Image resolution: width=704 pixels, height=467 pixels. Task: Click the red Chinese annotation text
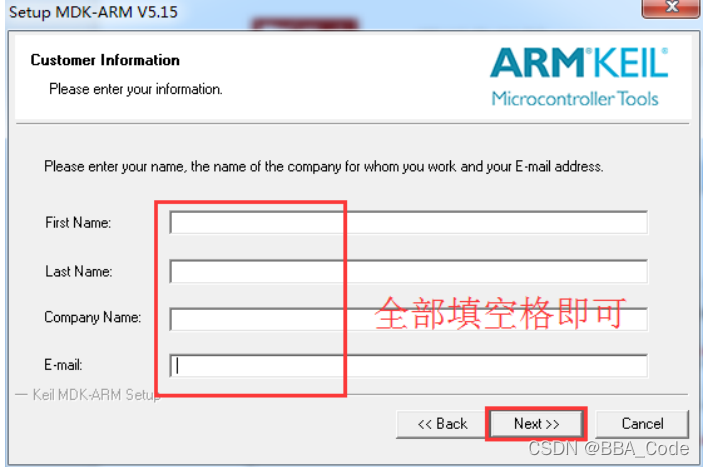[x=500, y=313]
